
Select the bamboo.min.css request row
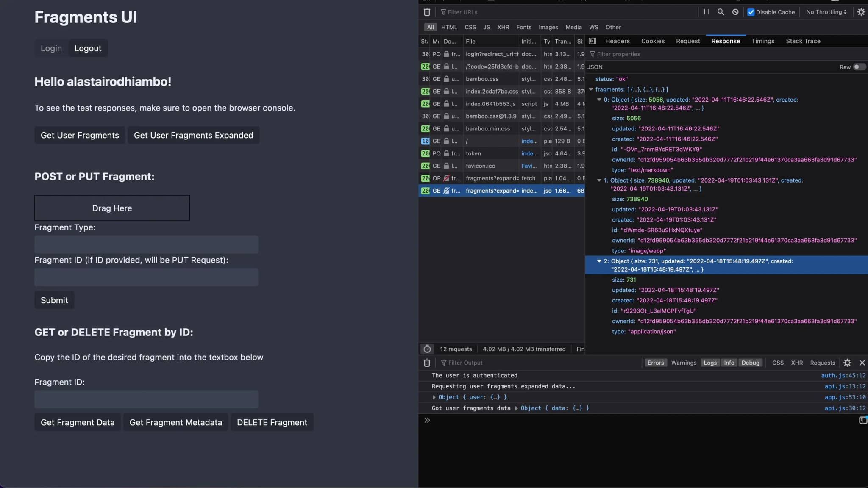point(502,129)
